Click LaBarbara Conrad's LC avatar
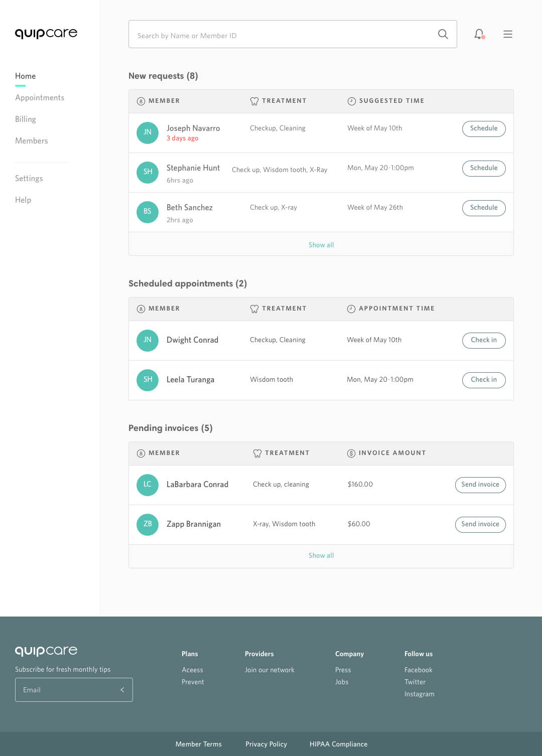 click(x=148, y=485)
